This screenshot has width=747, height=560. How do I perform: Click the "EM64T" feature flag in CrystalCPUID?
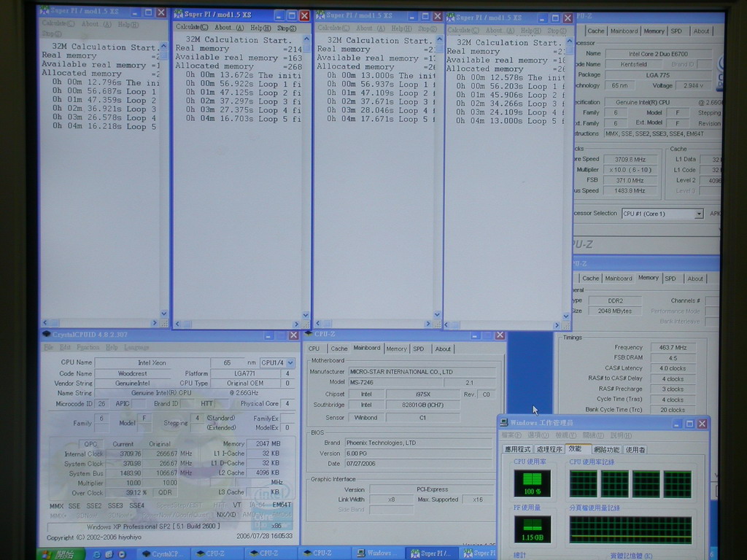point(282,505)
